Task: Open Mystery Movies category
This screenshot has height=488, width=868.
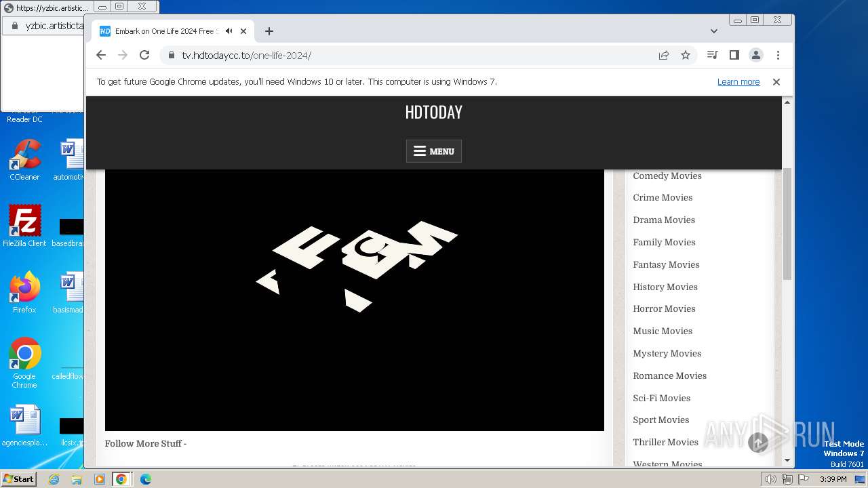Action: pyautogui.click(x=667, y=354)
